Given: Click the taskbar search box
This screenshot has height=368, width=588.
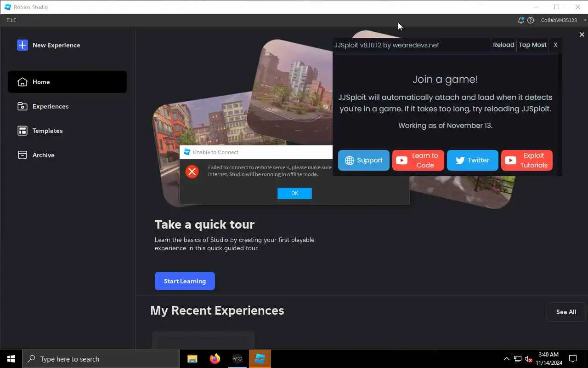Looking at the screenshot, I should [x=101, y=359].
